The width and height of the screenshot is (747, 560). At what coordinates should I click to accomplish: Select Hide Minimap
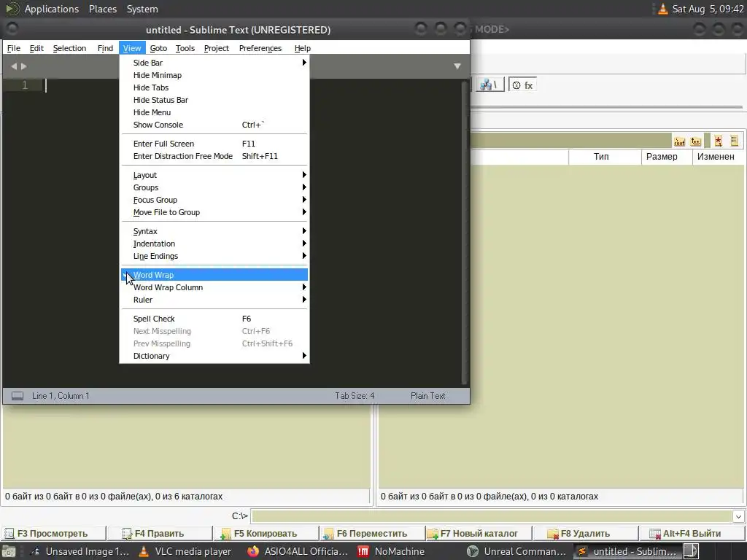click(x=214, y=75)
